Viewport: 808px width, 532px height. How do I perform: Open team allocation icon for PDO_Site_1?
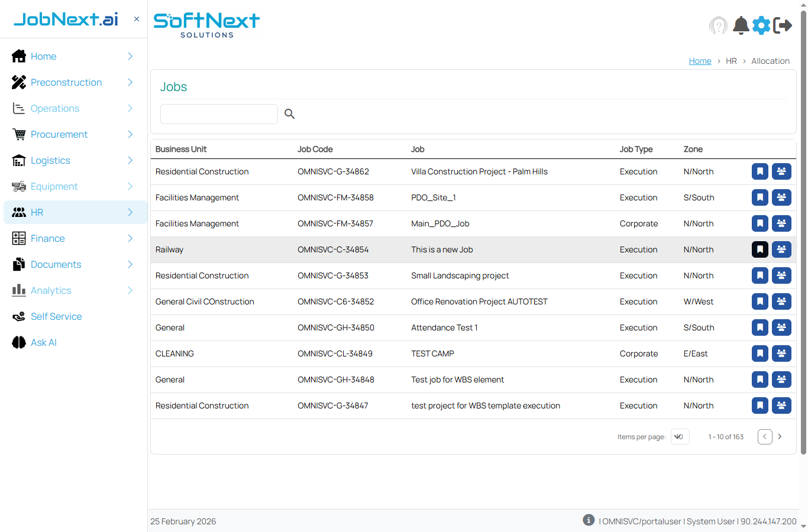781,197
